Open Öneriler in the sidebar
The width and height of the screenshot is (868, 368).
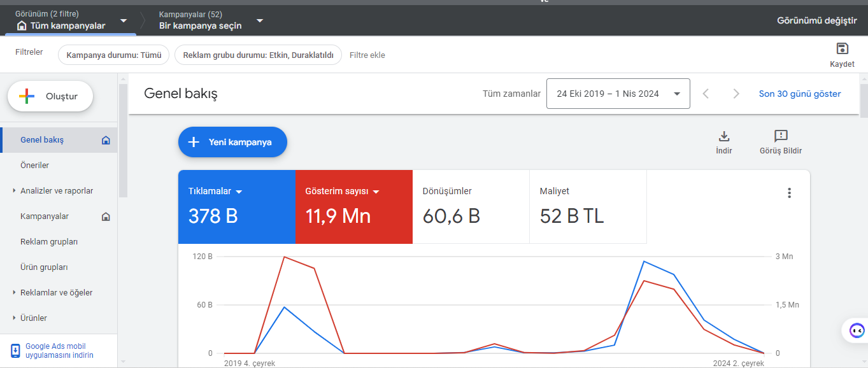[x=34, y=166]
